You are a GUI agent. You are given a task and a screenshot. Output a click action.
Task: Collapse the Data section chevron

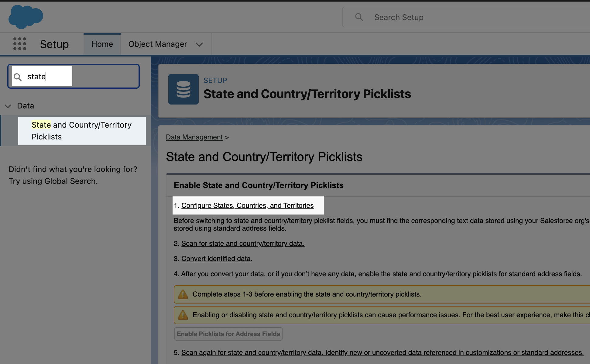[8, 106]
